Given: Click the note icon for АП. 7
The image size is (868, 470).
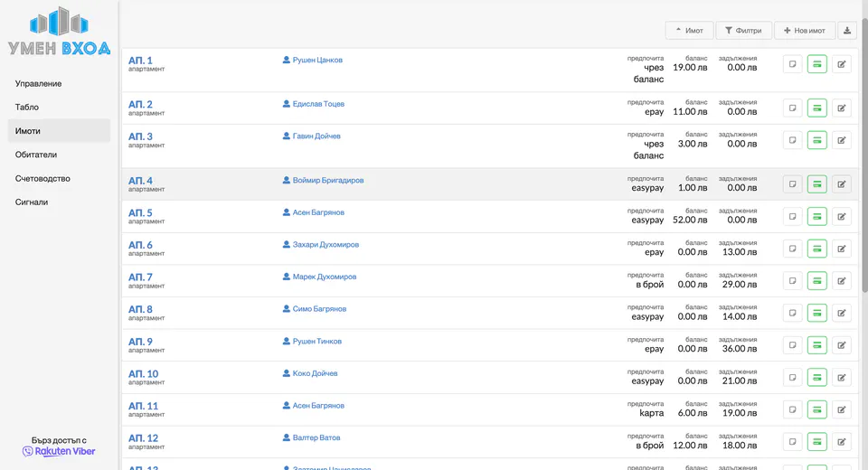Looking at the screenshot, I should [x=792, y=280].
